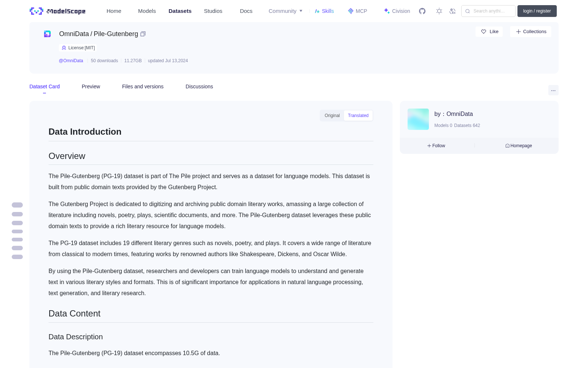Click the "11.27GB" size text
Viewport: 588px width, 368px height.
tap(133, 61)
